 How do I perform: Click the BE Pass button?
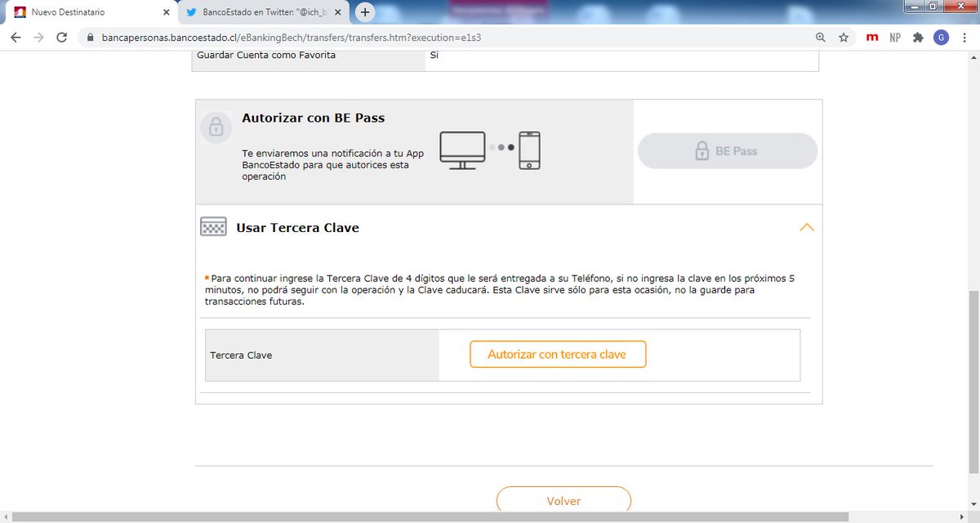click(727, 151)
